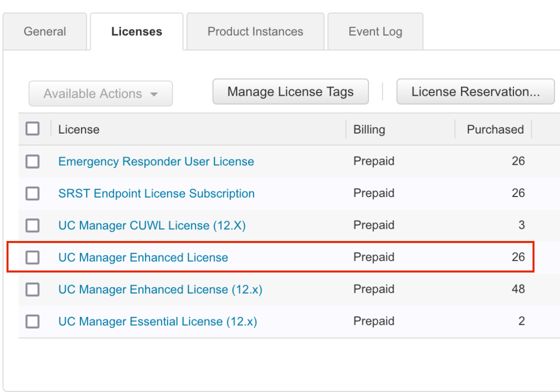Expand the Available Actions dropdown
Viewport: 560px width, 392px height.
coord(101,94)
